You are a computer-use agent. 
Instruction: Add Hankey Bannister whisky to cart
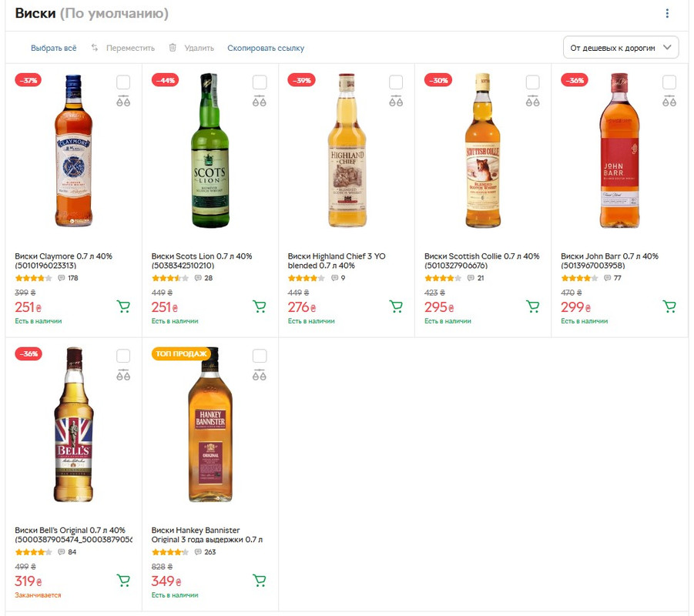click(260, 580)
